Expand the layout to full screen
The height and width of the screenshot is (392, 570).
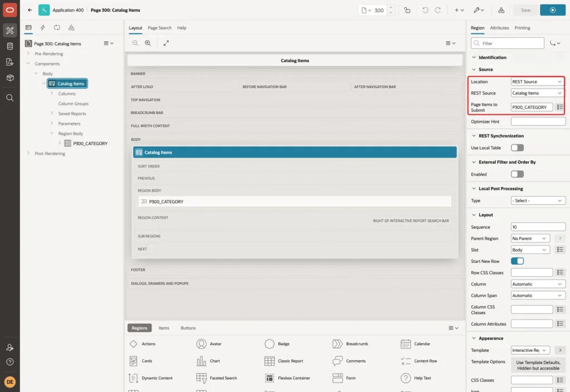pos(166,43)
